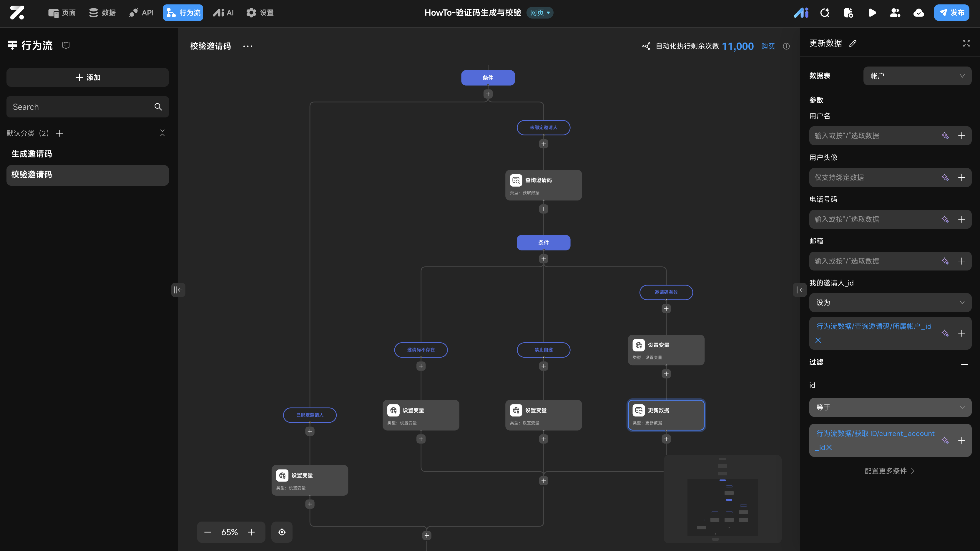Collapse the left sidebar panel toggle
The image size is (980, 551).
coord(178,290)
